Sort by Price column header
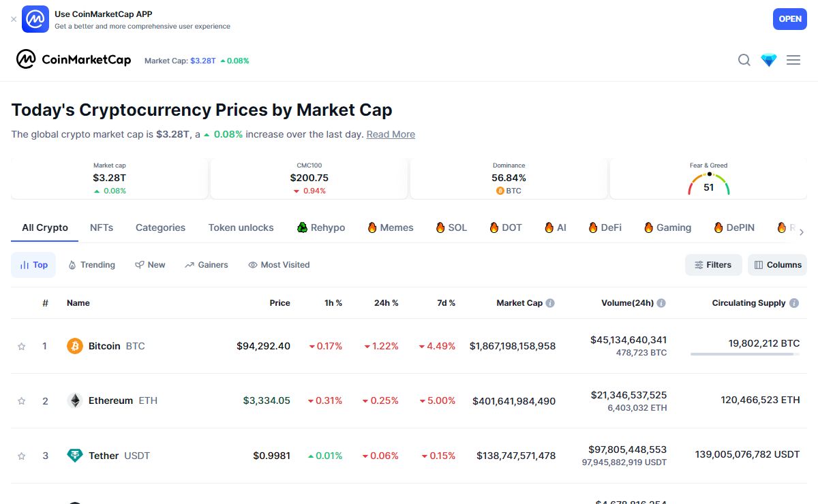Image resolution: width=818 pixels, height=504 pixels. click(x=279, y=303)
